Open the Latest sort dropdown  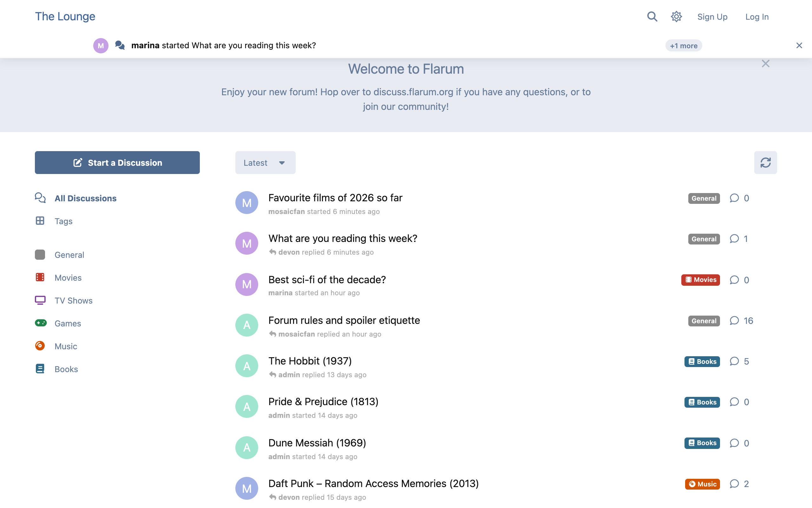pos(265,163)
